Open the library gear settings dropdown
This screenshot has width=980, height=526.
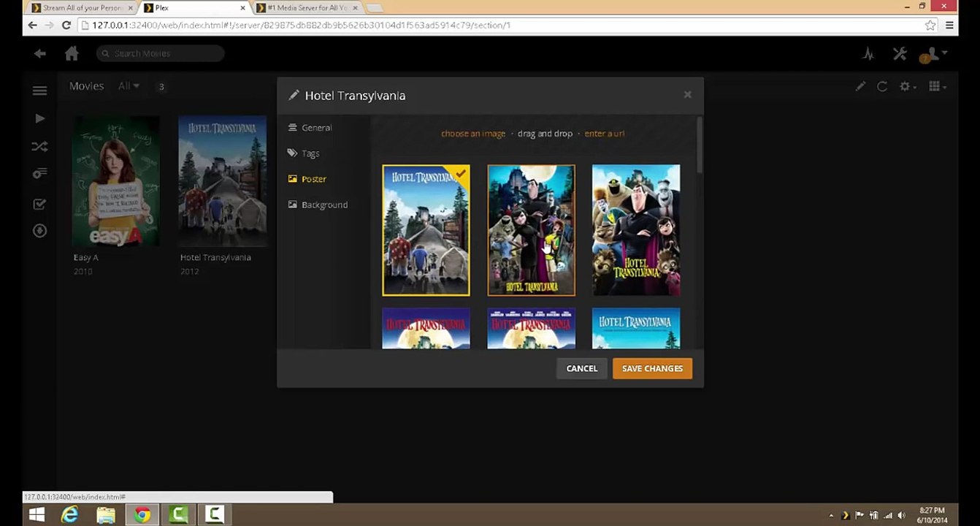pyautogui.click(x=908, y=86)
